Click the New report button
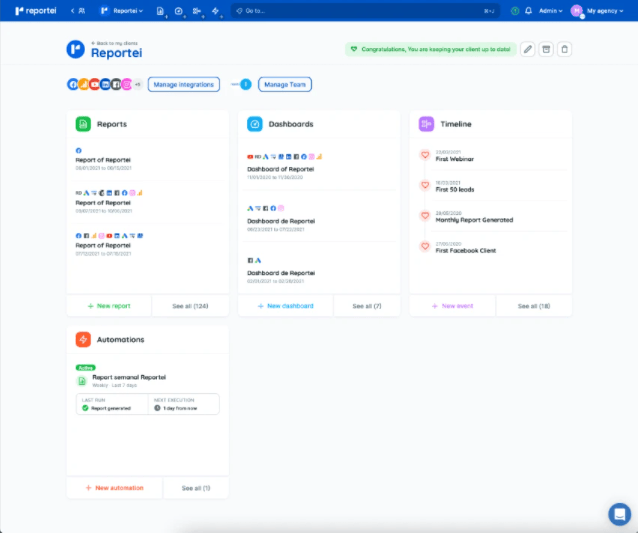 pos(109,306)
